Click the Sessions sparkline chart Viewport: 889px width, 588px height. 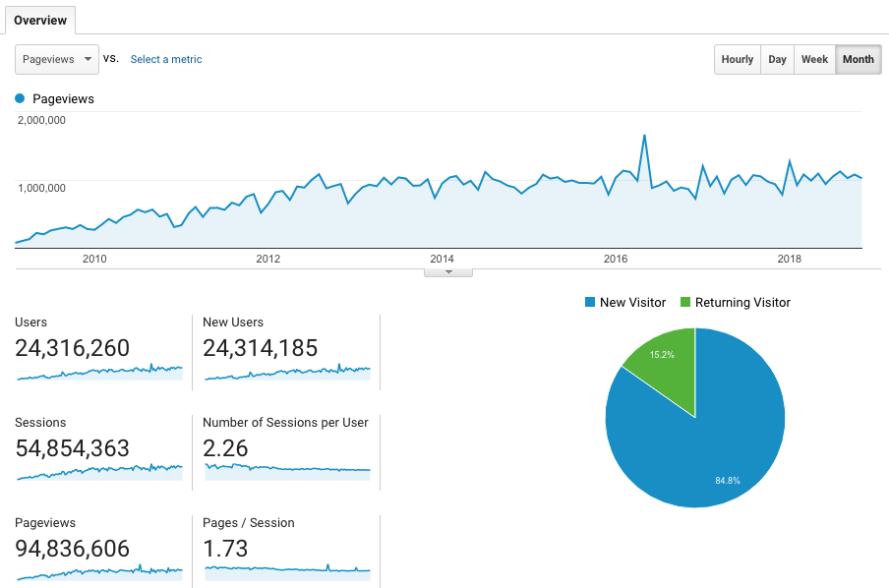[x=99, y=471]
